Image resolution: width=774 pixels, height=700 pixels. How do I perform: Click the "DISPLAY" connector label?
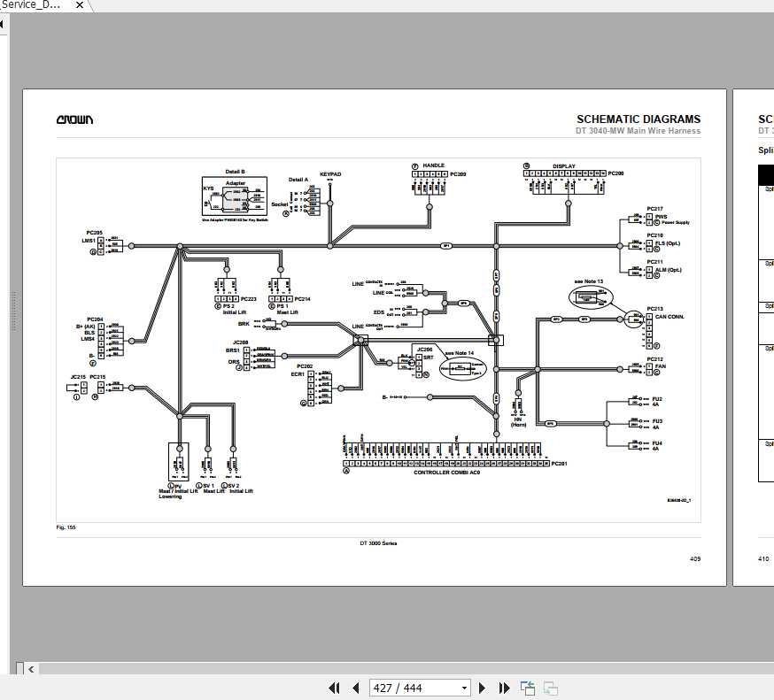[x=564, y=166]
